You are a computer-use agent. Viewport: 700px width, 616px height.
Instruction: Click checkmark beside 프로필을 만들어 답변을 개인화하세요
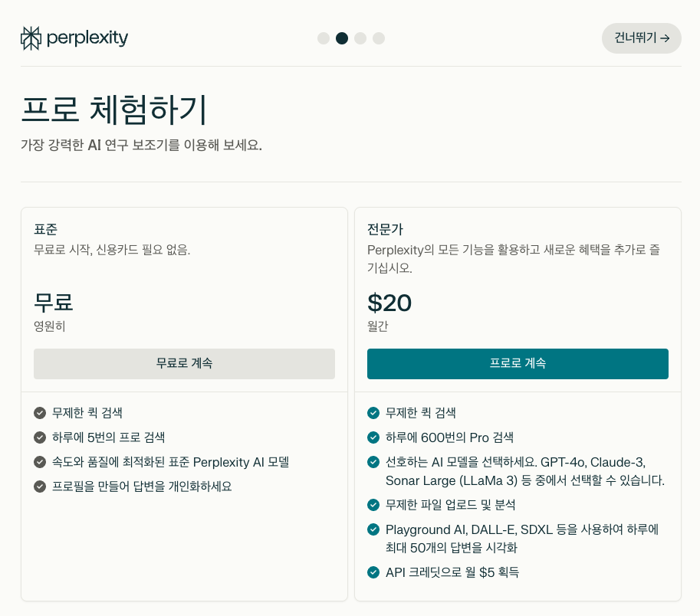[x=39, y=487]
